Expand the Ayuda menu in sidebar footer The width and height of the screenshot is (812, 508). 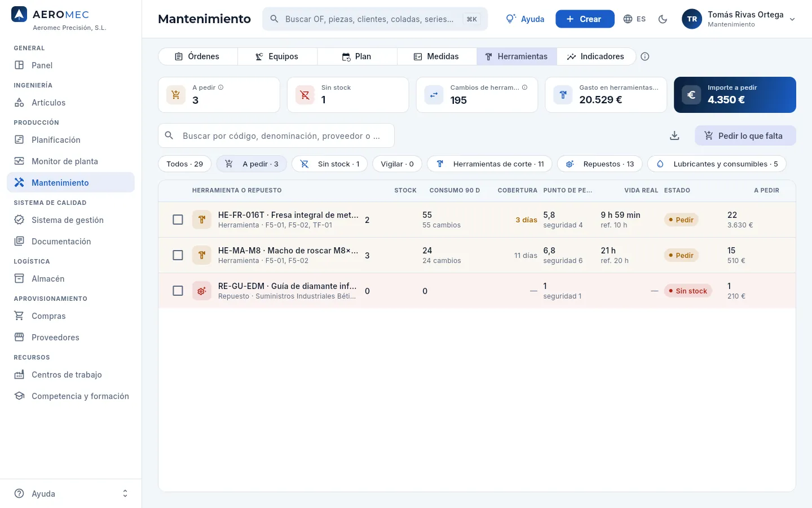71,493
